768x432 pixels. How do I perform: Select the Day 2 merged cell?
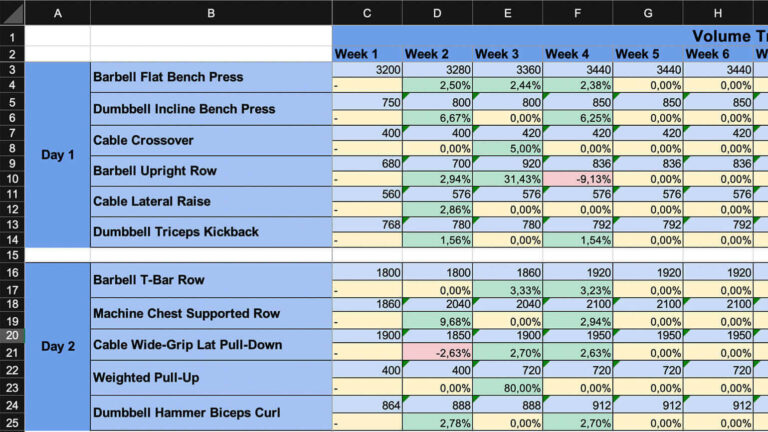(57, 347)
